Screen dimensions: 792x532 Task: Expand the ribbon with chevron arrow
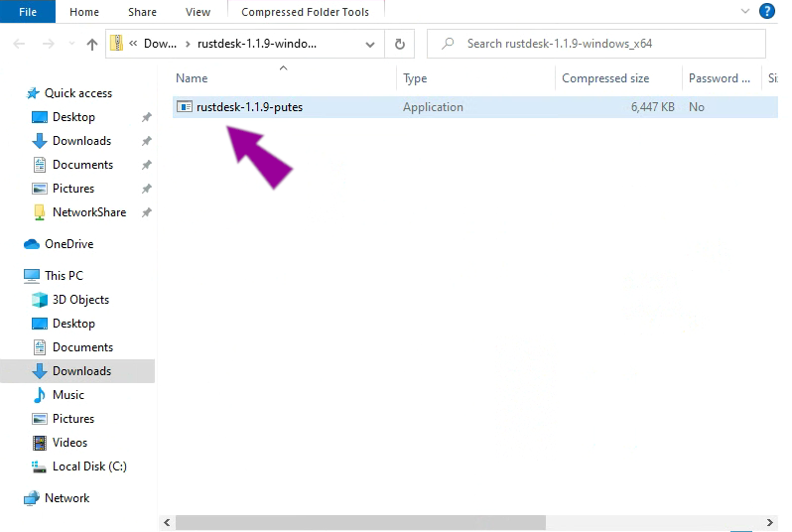click(x=745, y=12)
